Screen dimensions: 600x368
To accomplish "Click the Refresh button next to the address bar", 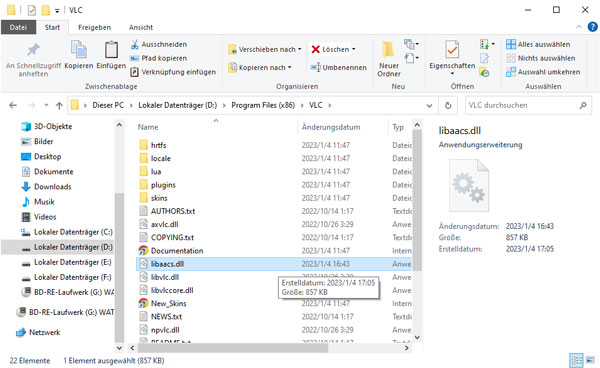I will (x=448, y=106).
